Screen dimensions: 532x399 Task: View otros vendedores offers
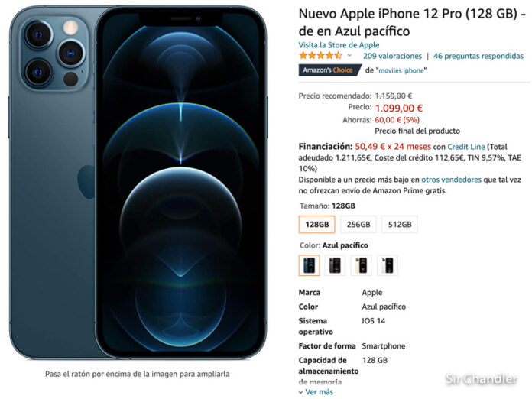451,180
